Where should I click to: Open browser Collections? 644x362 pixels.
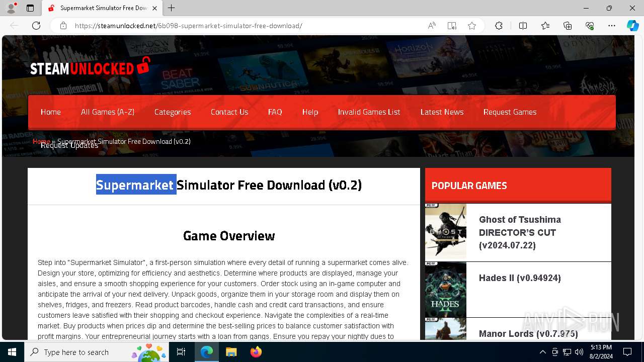[x=568, y=26]
